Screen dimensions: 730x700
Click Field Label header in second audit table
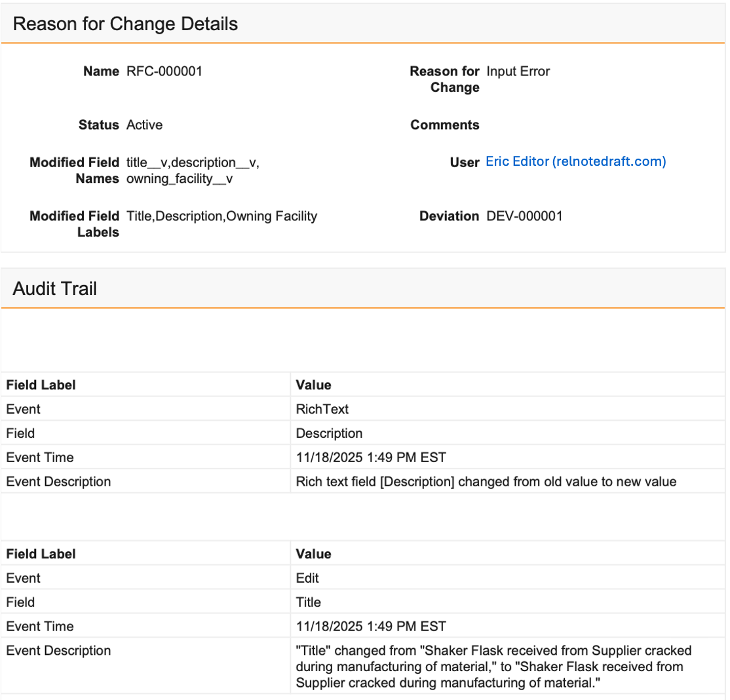point(41,554)
